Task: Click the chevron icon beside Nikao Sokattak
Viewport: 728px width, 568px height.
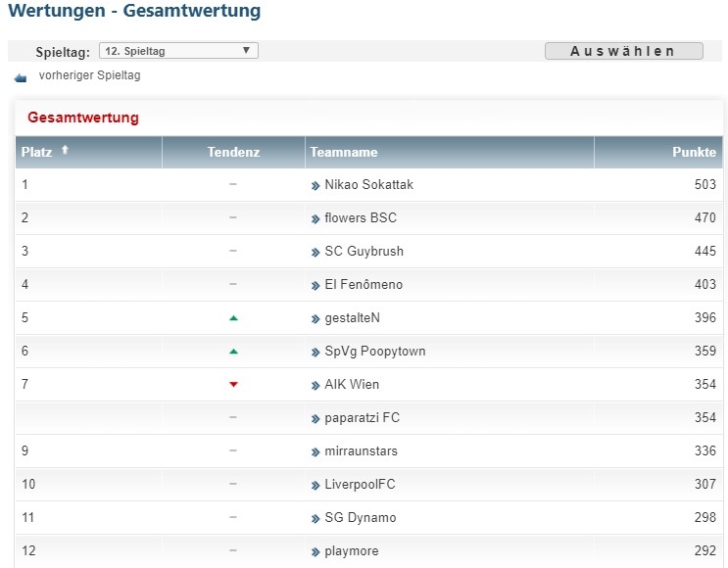Action: (315, 185)
